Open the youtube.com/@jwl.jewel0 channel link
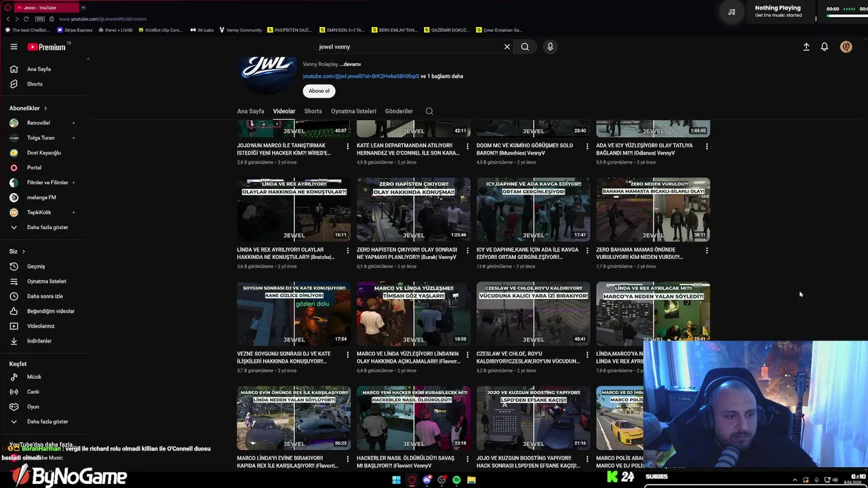 coord(361,77)
